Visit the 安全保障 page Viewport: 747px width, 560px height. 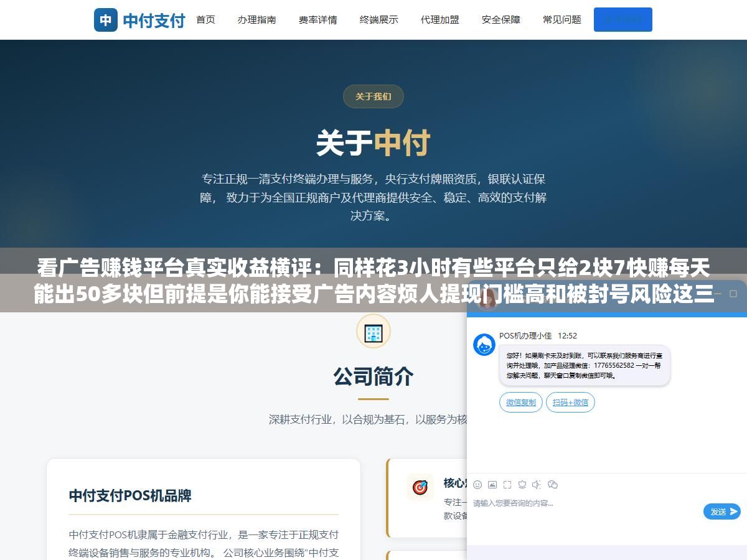500,20
